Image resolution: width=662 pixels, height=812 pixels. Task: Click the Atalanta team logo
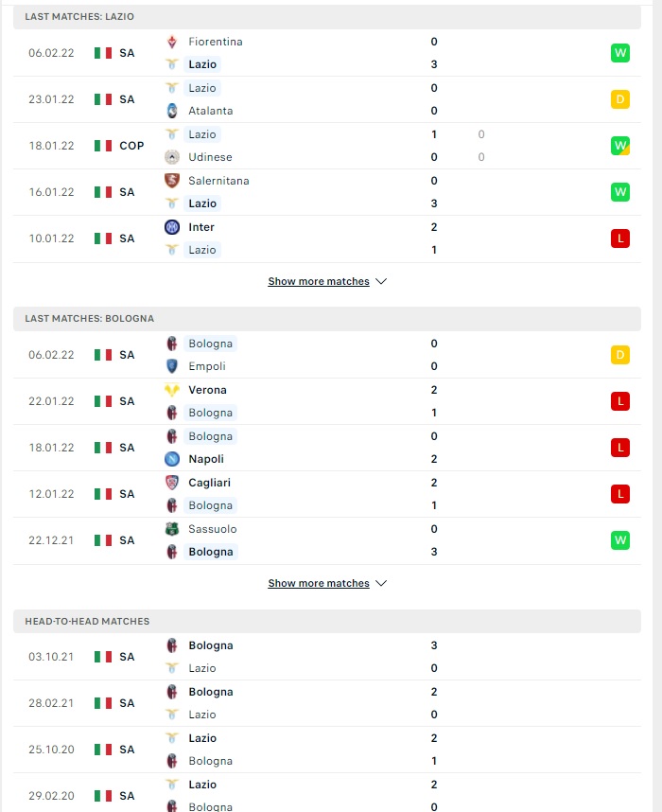[172, 111]
